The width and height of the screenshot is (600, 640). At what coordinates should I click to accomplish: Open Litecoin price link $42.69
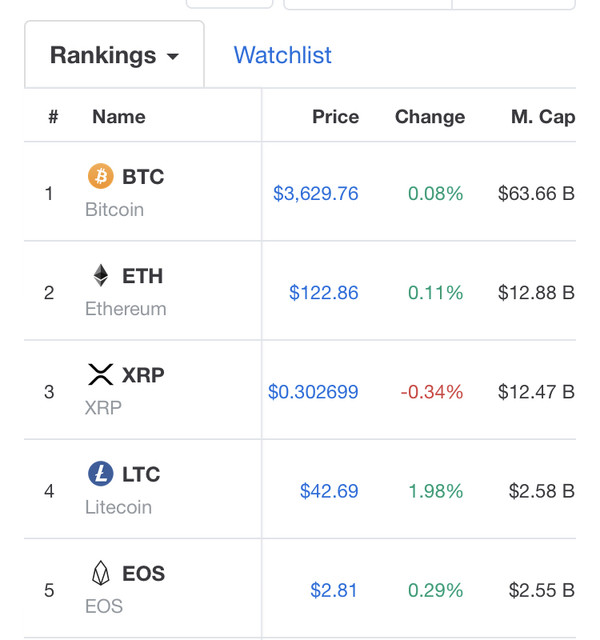329,491
